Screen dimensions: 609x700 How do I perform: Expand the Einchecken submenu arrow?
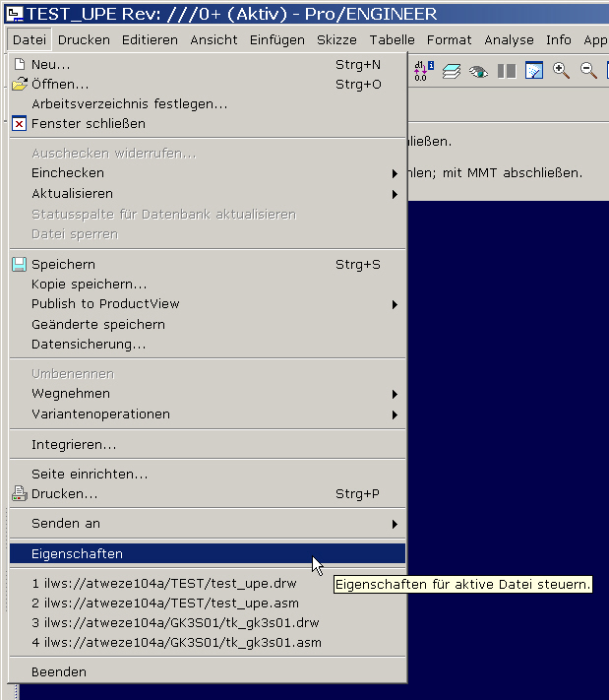click(395, 173)
